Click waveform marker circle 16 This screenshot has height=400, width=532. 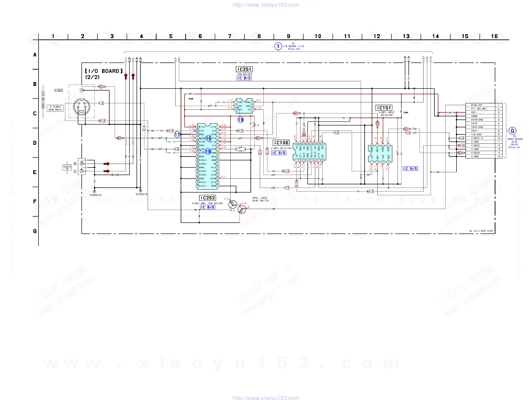point(208,138)
